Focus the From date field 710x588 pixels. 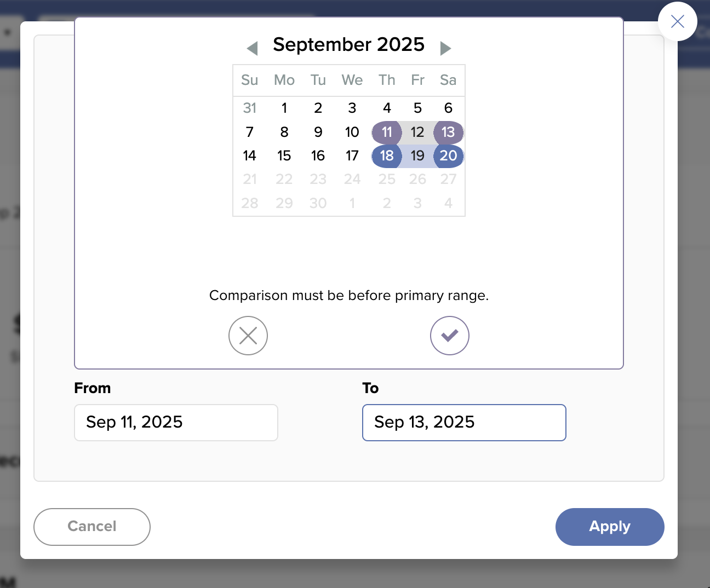pos(176,423)
